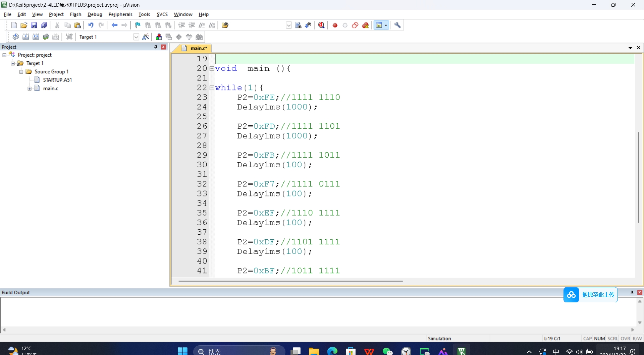Open the Target 1 dropdown
644x355 pixels.
(136, 37)
